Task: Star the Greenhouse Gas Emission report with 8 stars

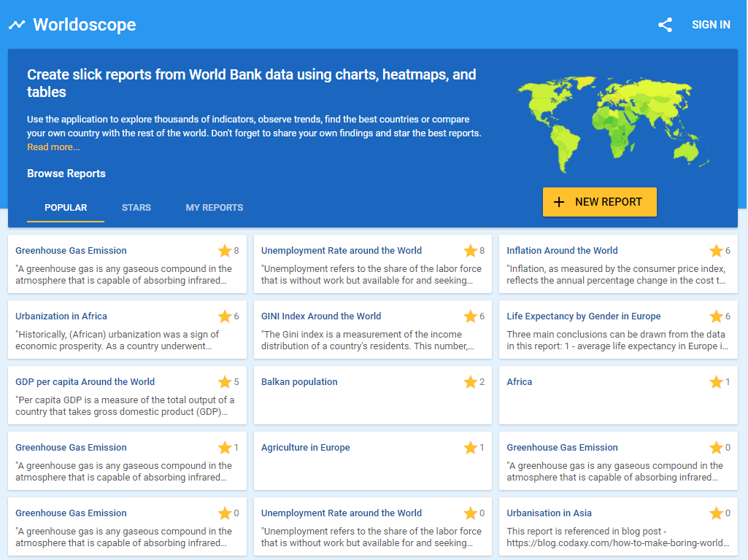Action: point(225,251)
